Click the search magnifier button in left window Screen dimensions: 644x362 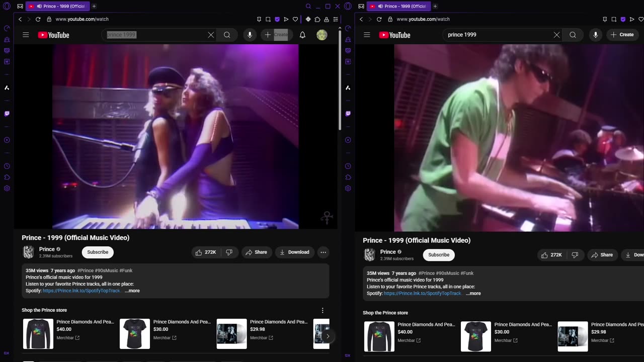coord(227,35)
